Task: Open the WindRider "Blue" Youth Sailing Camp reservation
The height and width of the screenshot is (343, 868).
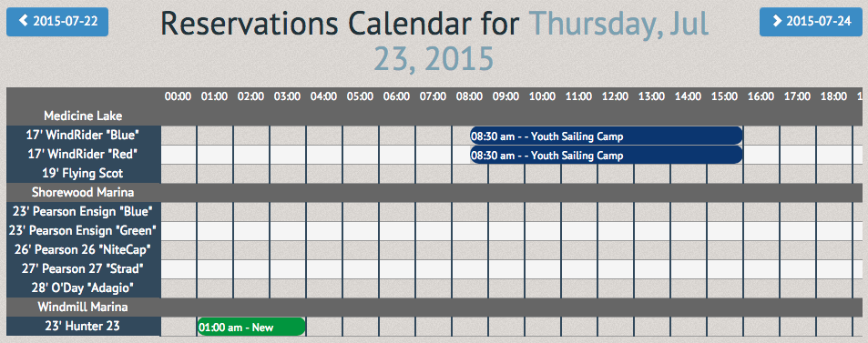Action: pos(607,136)
